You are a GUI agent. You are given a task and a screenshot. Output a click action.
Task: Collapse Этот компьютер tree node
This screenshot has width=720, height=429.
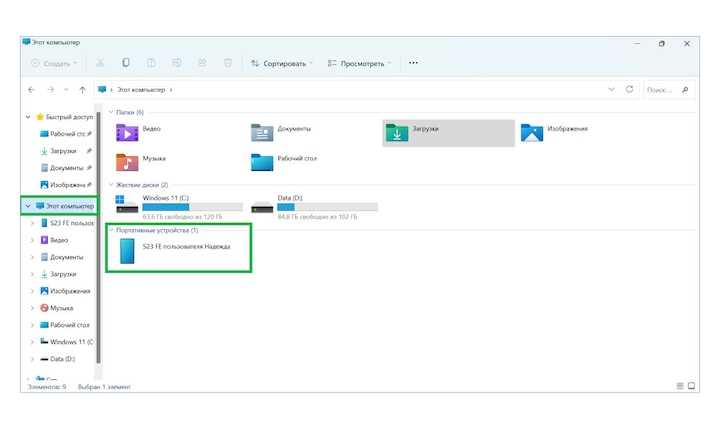28,206
